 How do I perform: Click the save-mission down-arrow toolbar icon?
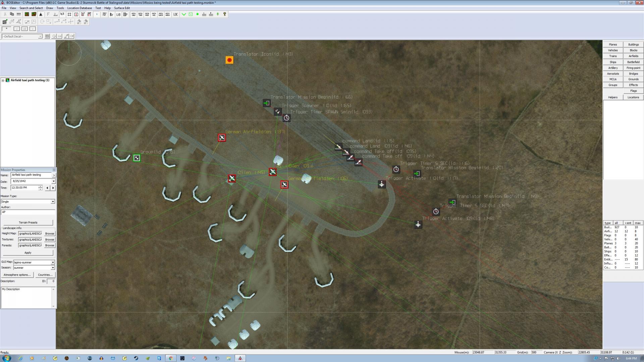[41, 14]
